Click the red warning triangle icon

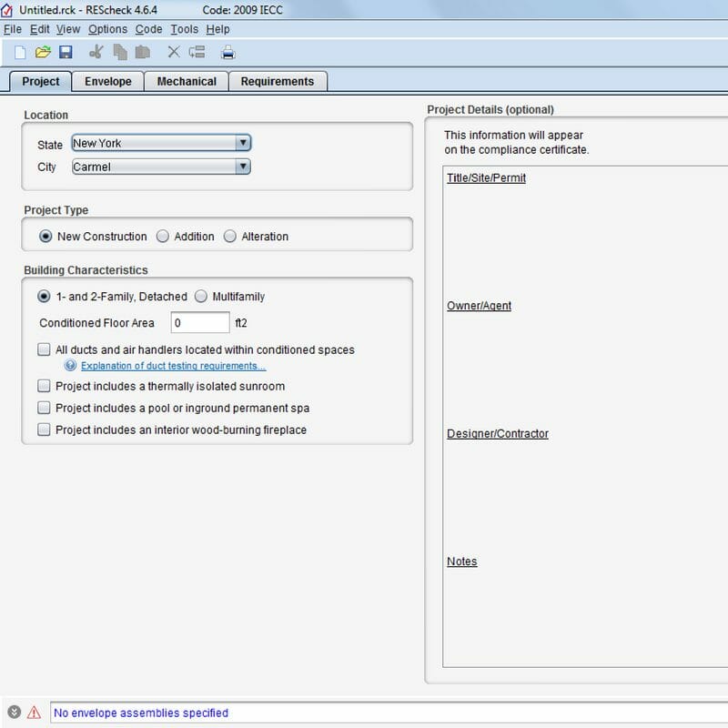point(34,713)
